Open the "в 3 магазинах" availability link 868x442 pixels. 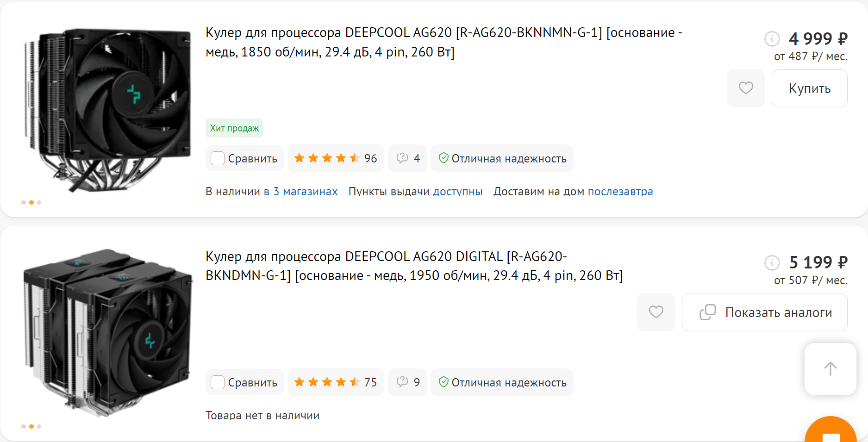pos(300,192)
